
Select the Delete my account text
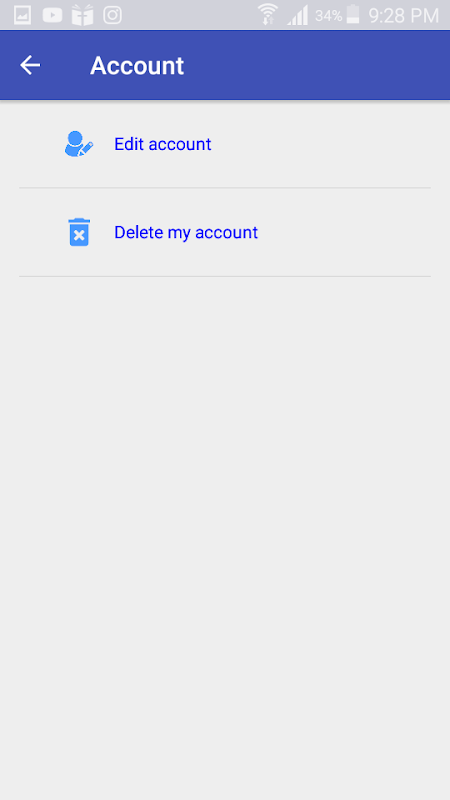(186, 233)
